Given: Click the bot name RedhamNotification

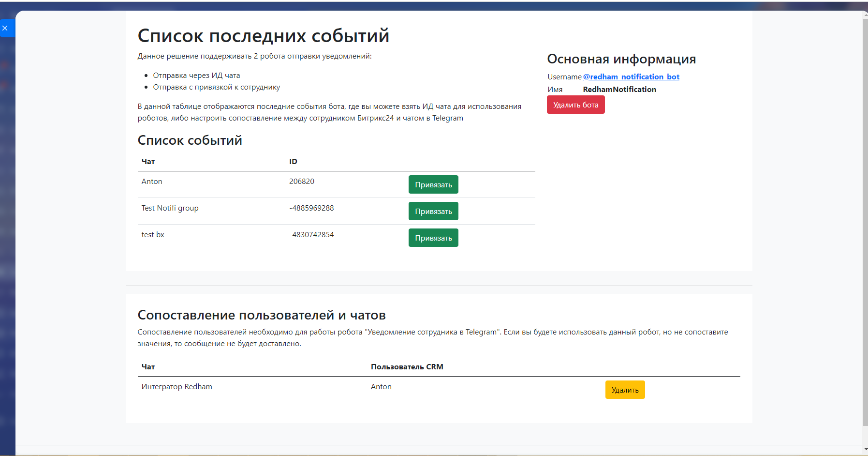Looking at the screenshot, I should [x=619, y=90].
